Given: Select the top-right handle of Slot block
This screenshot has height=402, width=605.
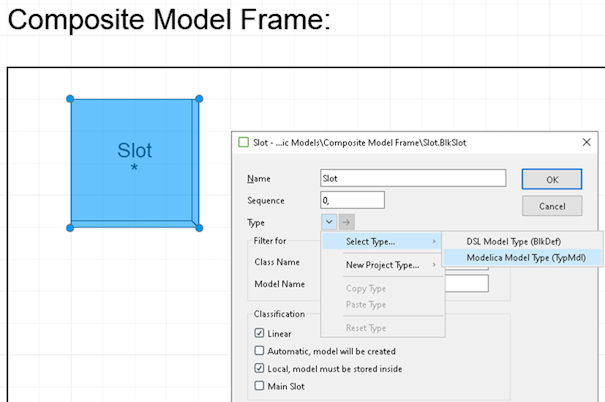Looking at the screenshot, I should [199, 99].
